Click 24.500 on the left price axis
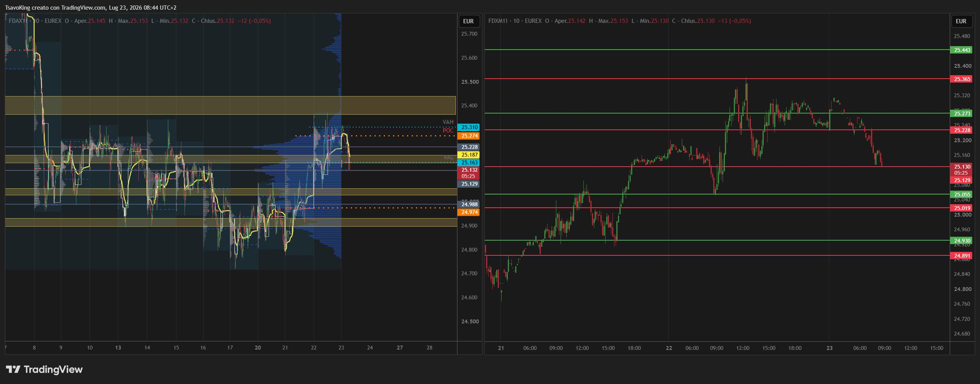980x384 pixels. click(x=469, y=321)
